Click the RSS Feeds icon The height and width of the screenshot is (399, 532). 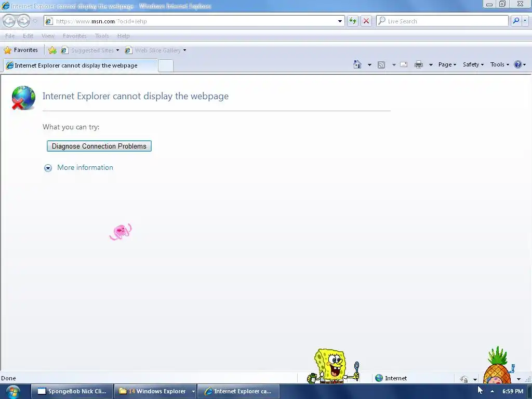click(381, 65)
